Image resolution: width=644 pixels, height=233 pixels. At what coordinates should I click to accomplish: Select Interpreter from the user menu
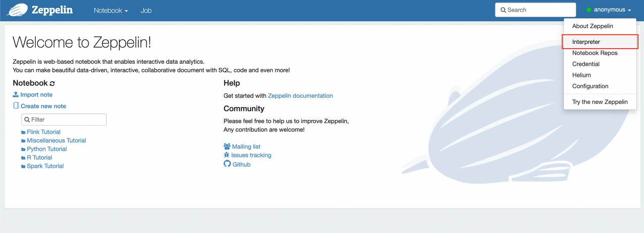pos(600,42)
